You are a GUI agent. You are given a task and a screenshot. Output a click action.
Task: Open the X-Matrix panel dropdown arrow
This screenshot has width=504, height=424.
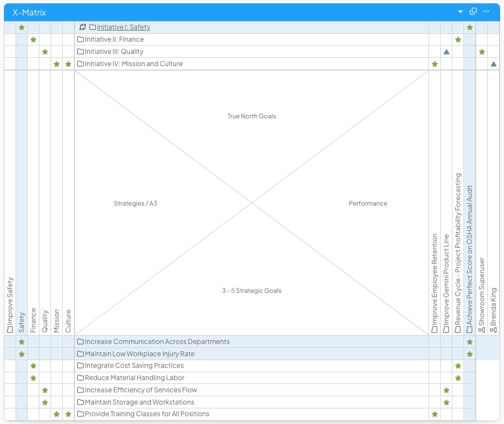coord(460,12)
